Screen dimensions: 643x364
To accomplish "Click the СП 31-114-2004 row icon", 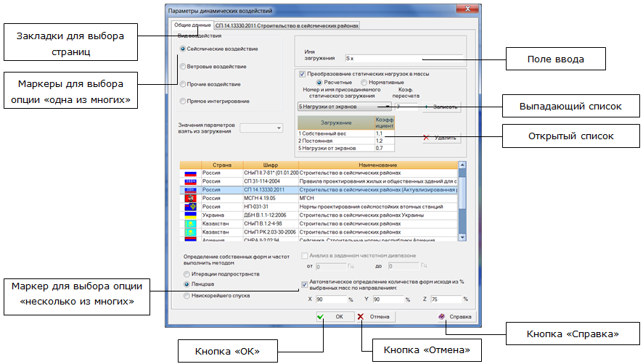I will [190, 181].
